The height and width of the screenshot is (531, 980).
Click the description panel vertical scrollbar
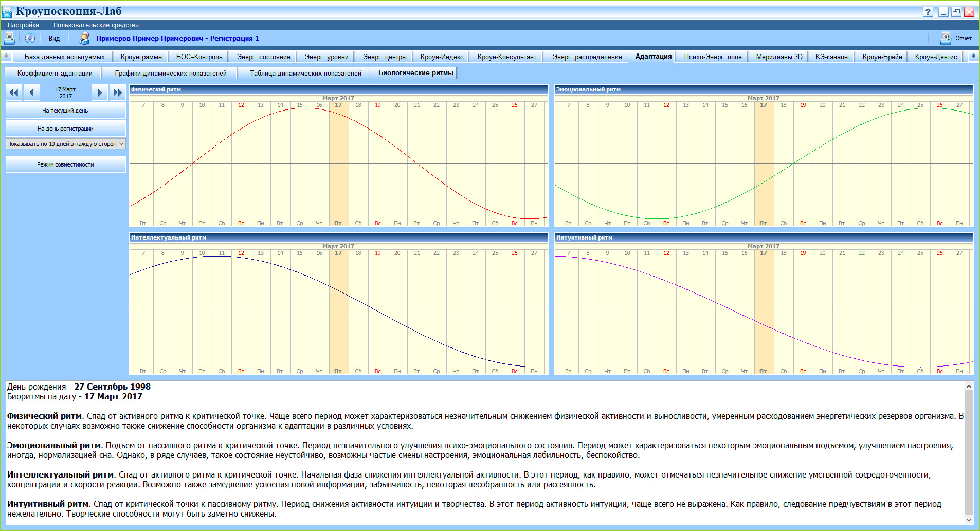pyautogui.click(x=969, y=452)
